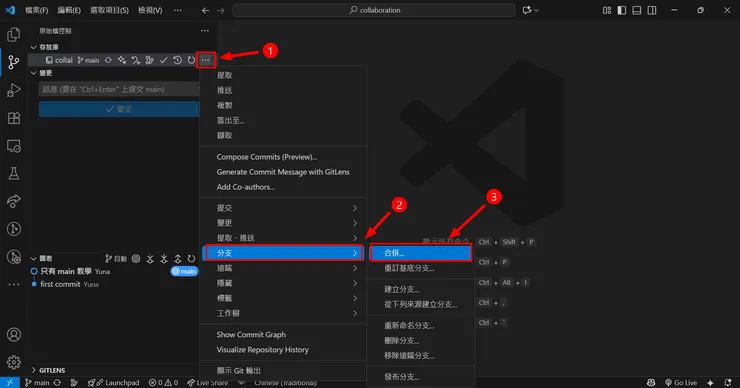Open GitLens Inspect activity bar icon

(x=14, y=257)
